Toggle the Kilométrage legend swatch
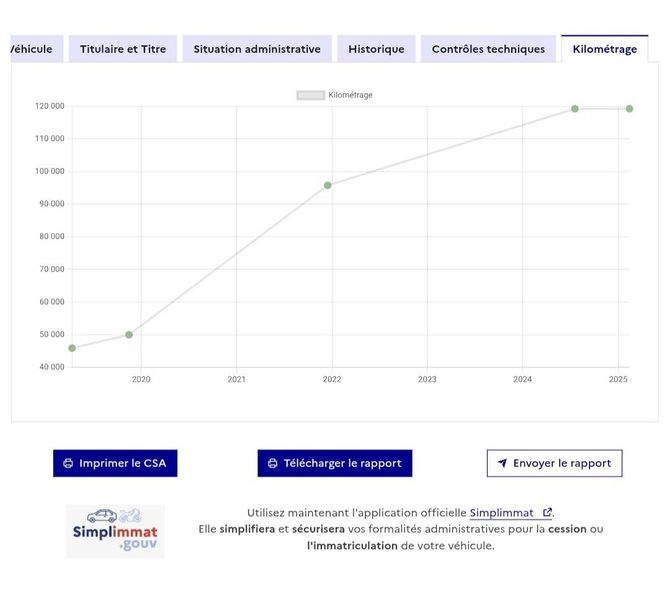The width and height of the screenshot is (670, 600). (311, 95)
